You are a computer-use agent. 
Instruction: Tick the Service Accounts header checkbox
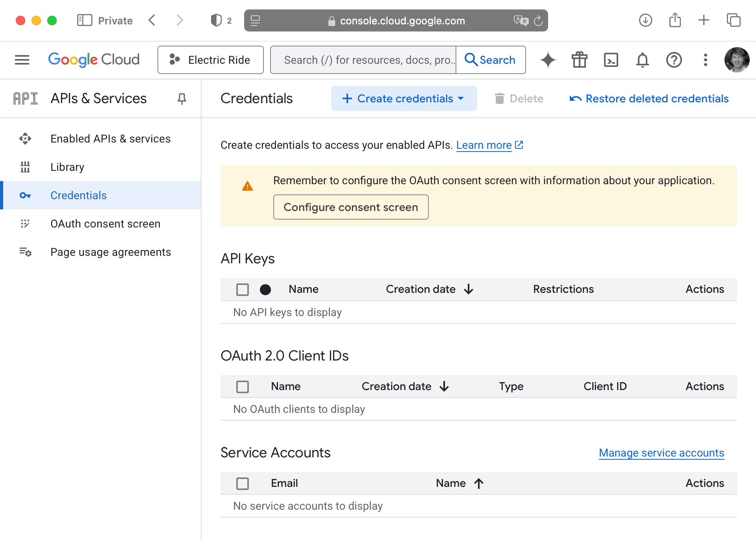coord(243,483)
